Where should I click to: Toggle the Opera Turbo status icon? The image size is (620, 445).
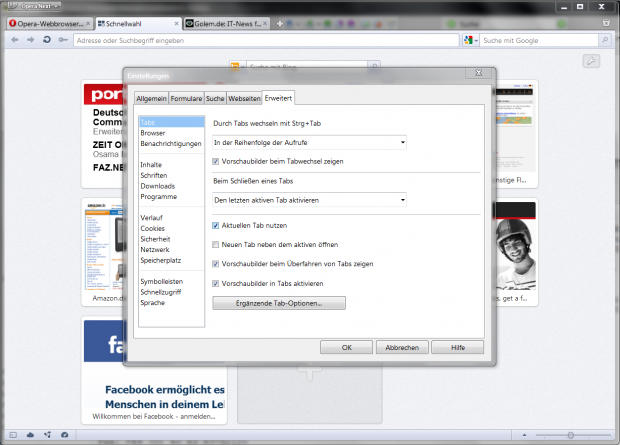(64, 435)
